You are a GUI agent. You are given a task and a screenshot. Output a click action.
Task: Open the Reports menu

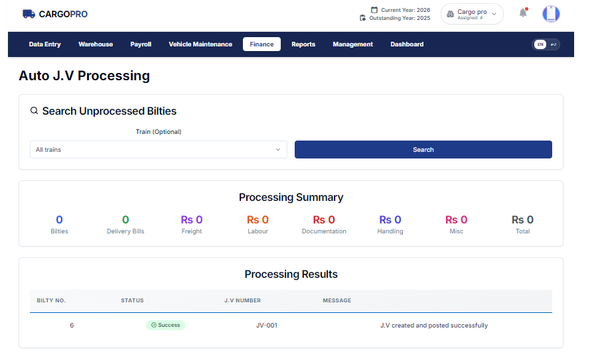click(303, 44)
